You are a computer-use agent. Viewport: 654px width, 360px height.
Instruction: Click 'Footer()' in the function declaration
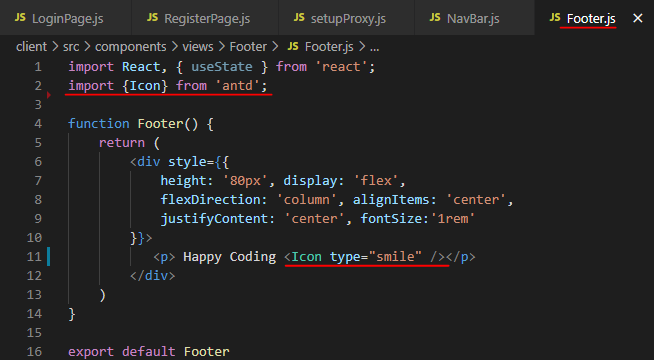(168, 123)
